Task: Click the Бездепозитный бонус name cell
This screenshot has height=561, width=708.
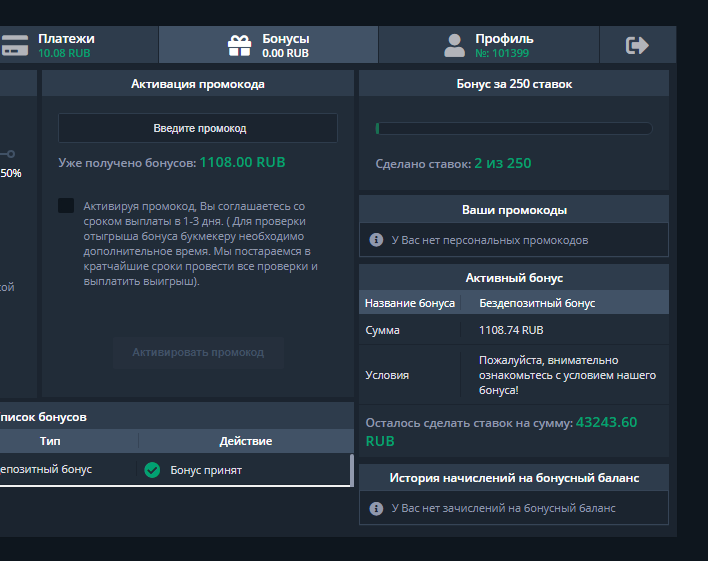Action: tap(537, 303)
